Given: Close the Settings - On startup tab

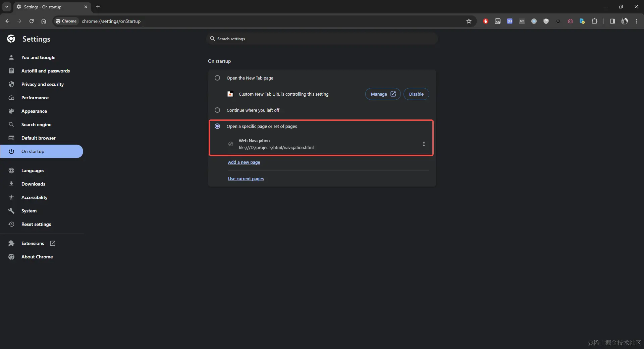Looking at the screenshot, I should (x=86, y=7).
